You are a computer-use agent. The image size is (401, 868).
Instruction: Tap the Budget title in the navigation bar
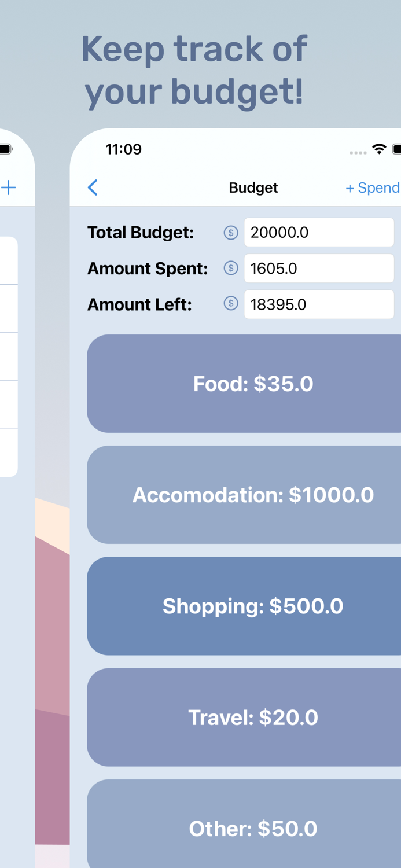(253, 187)
